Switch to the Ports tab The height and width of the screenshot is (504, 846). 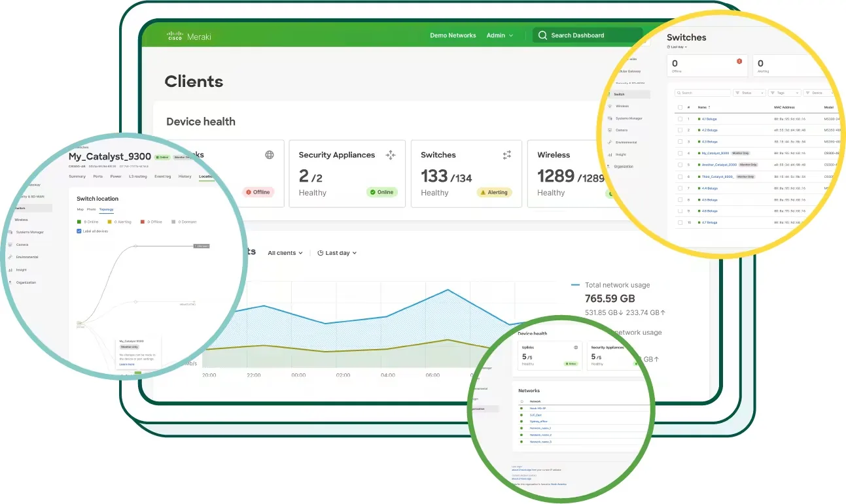pos(97,176)
